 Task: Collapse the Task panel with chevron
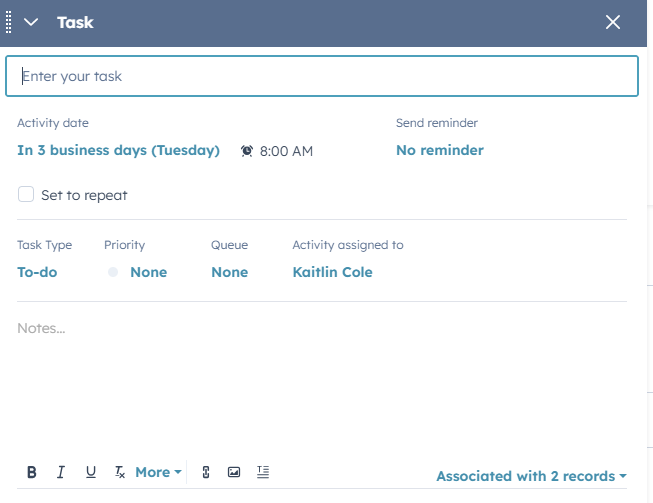point(31,22)
